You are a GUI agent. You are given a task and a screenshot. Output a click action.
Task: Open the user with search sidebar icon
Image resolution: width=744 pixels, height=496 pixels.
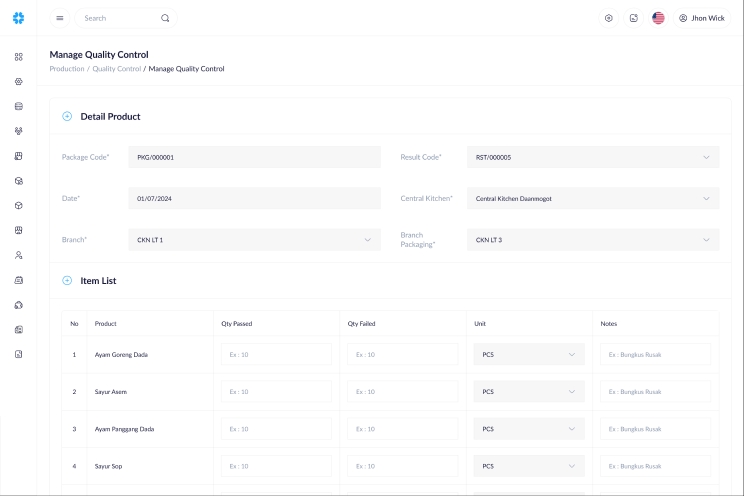tap(19, 255)
